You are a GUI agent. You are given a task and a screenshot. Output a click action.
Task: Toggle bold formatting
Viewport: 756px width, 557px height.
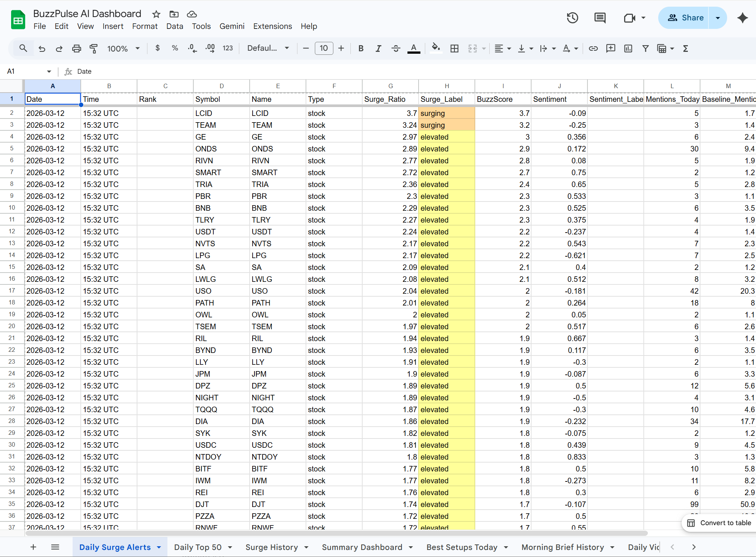pyautogui.click(x=360, y=48)
